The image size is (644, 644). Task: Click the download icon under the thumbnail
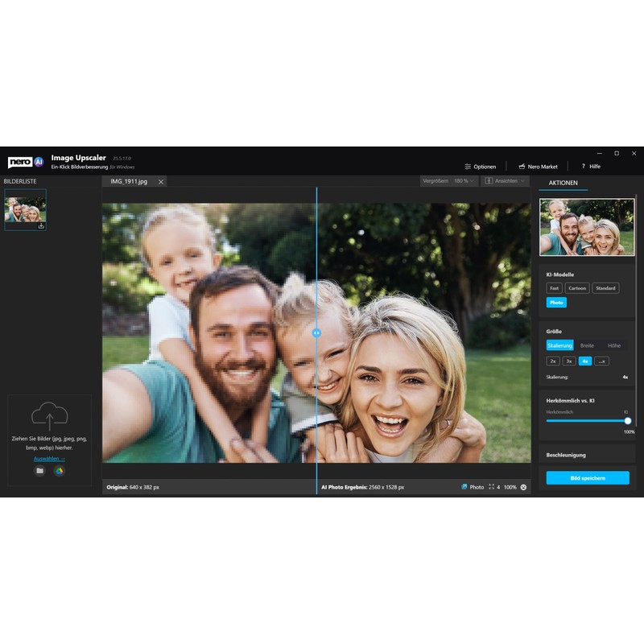[41, 226]
